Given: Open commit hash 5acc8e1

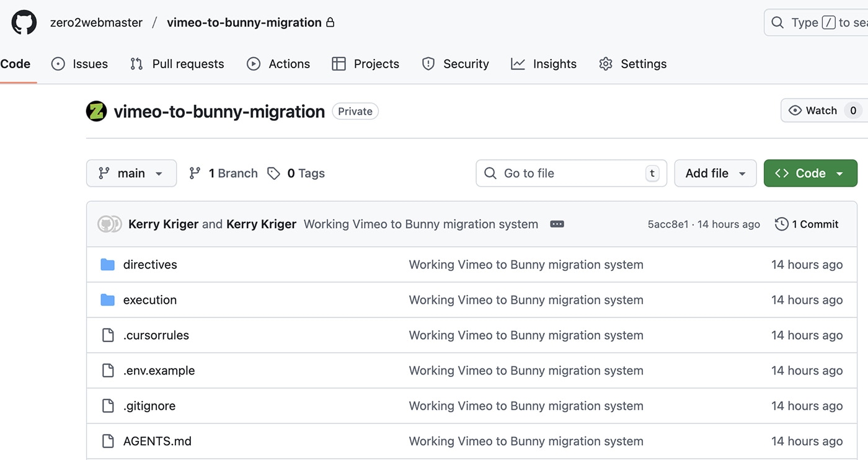Looking at the screenshot, I should tap(668, 224).
